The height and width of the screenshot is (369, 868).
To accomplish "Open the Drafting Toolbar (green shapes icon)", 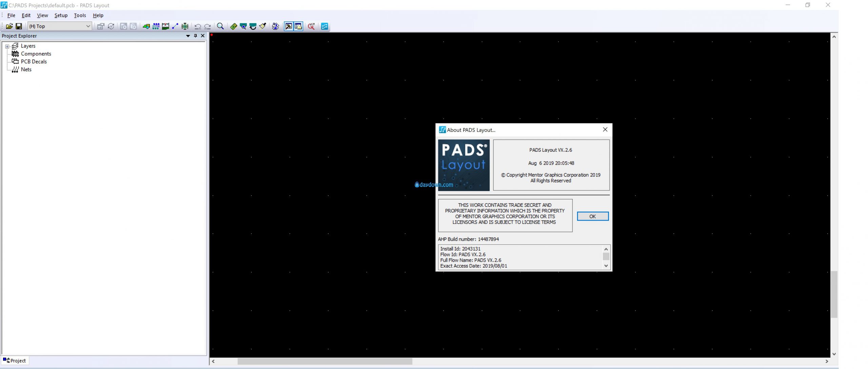I will tap(146, 26).
